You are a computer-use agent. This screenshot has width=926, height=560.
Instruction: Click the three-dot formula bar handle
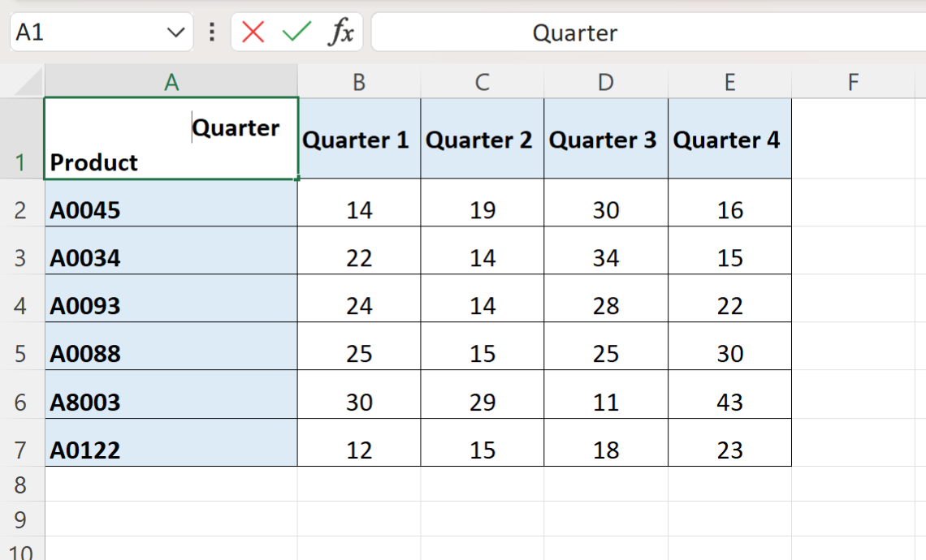[x=212, y=32]
